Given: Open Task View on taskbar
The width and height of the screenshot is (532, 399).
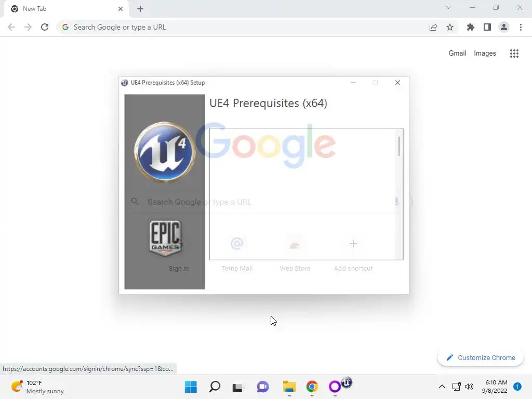Looking at the screenshot, I should pyautogui.click(x=237, y=387).
